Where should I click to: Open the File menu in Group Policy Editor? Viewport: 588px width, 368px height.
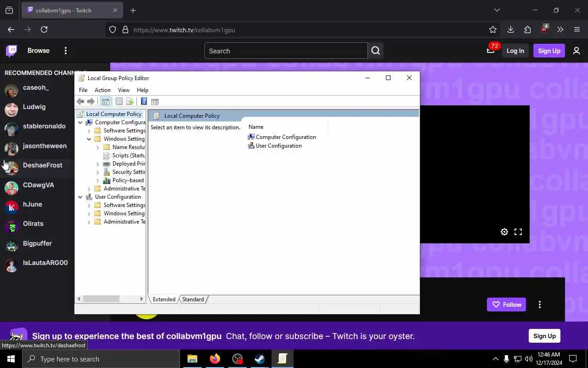83,90
